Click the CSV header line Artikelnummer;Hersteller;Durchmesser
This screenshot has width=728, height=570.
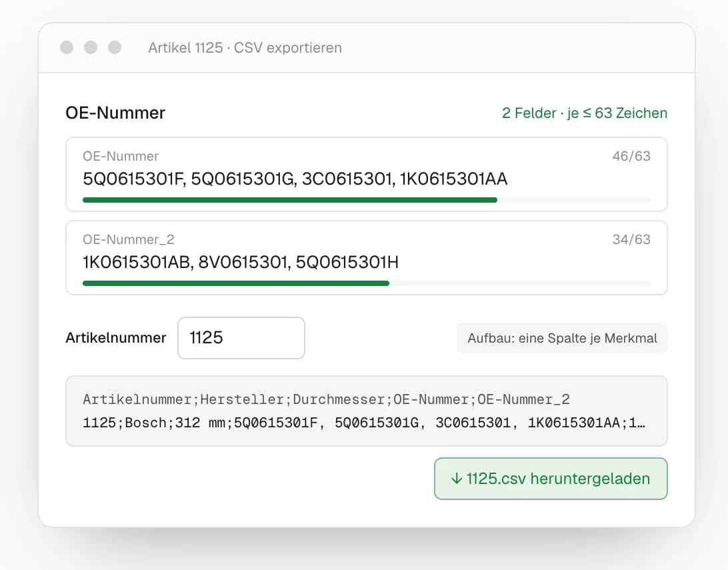[x=326, y=399]
